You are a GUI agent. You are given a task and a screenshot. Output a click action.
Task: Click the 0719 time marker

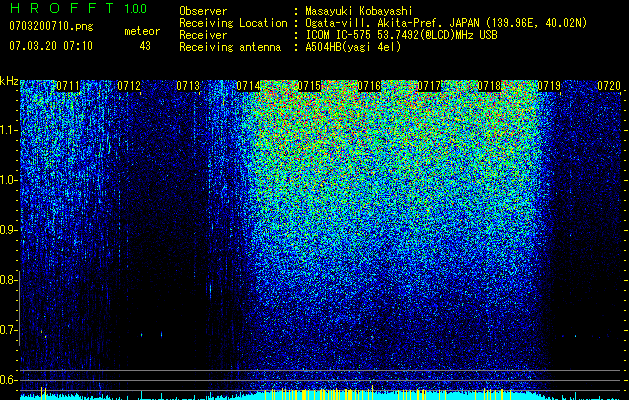549,86
